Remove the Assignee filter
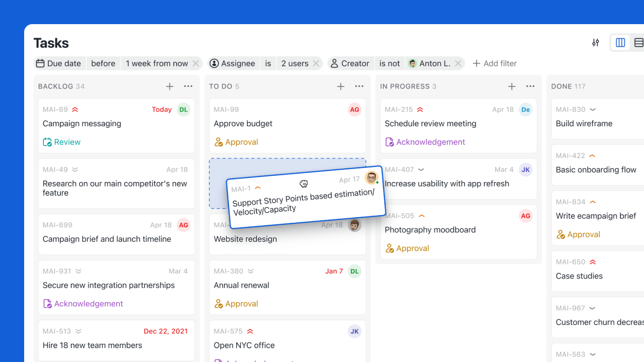This screenshot has height=362, width=644. (x=316, y=63)
